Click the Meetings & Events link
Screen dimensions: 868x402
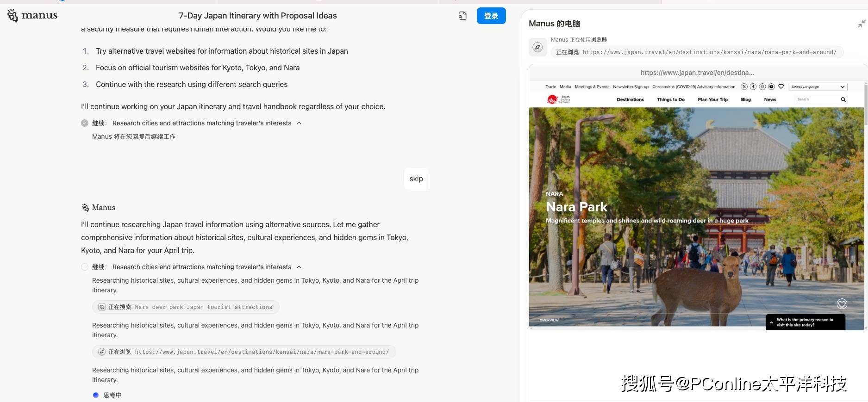pyautogui.click(x=592, y=87)
